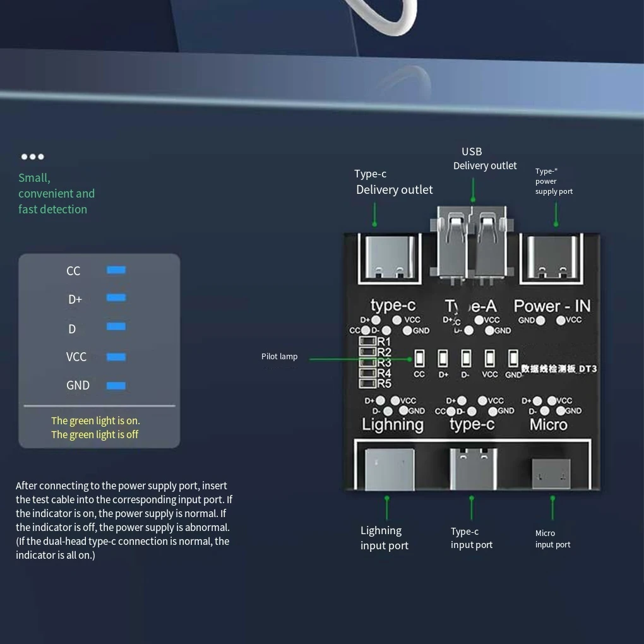Image resolution: width=644 pixels, height=644 pixels.
Task: Click the R1 resistor pad
Action: (x=367, y=341)
